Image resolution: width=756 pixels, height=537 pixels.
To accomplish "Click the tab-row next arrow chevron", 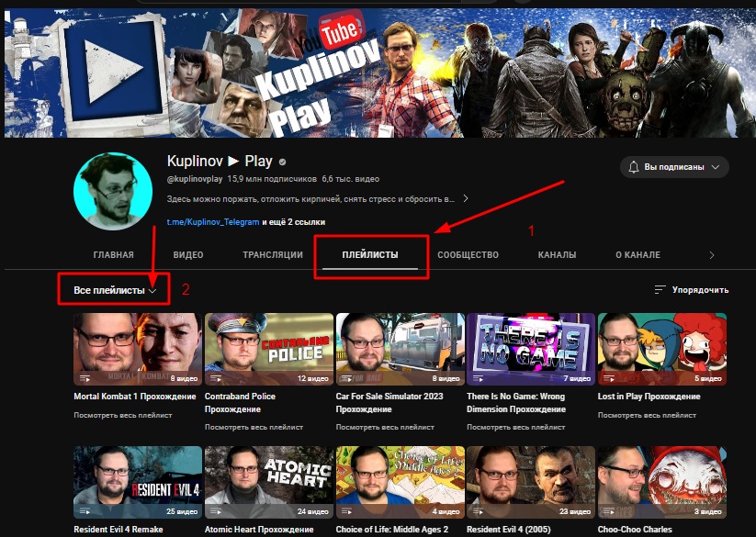I will click(x=712, y=255).
